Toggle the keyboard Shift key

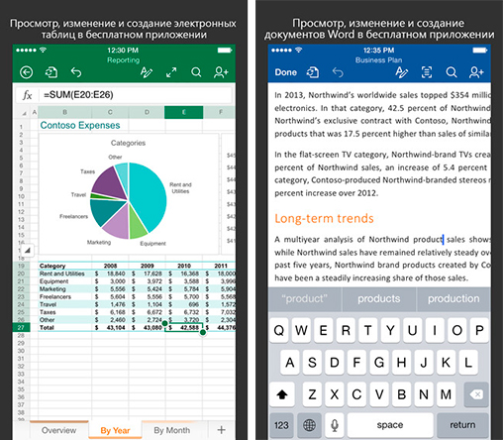[x=282, y=394]
